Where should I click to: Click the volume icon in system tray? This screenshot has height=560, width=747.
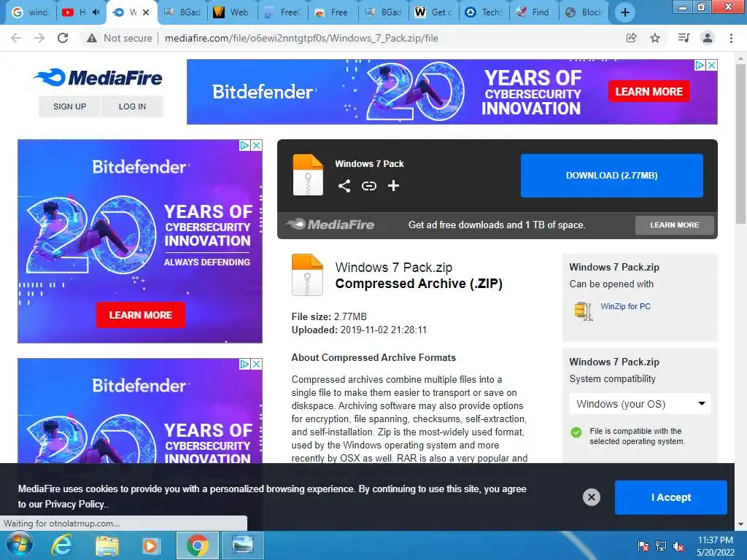[678, 546]
